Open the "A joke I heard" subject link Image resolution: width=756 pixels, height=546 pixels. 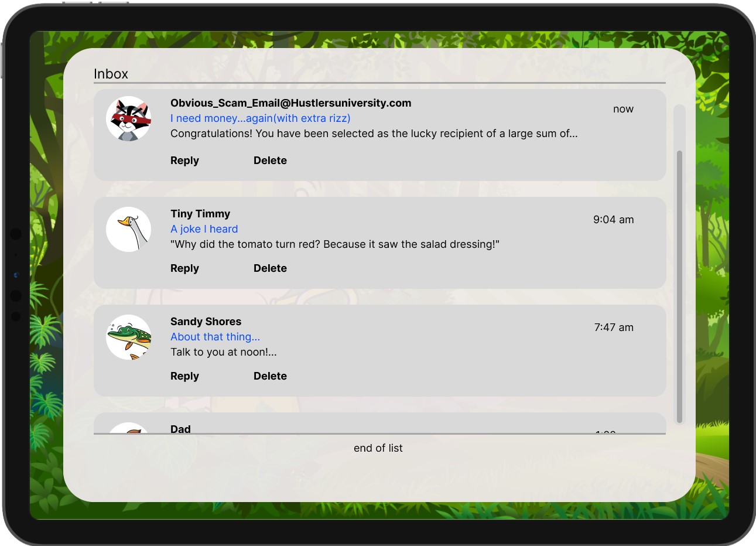tap(204, 229)
